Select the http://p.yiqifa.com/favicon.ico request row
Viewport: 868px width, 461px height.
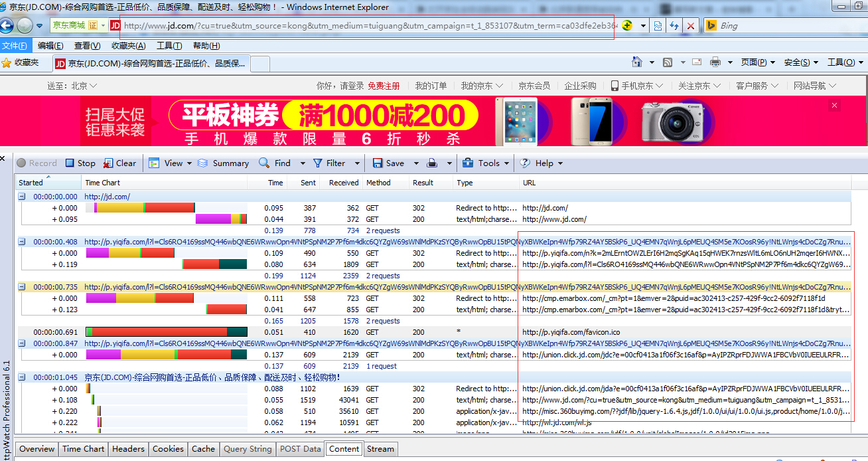click(x=433, y=332)
